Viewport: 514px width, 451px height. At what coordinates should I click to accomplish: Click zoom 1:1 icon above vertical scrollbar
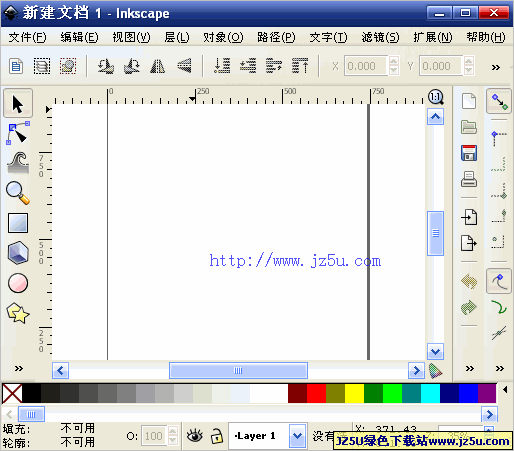click(x=436, y=97)
